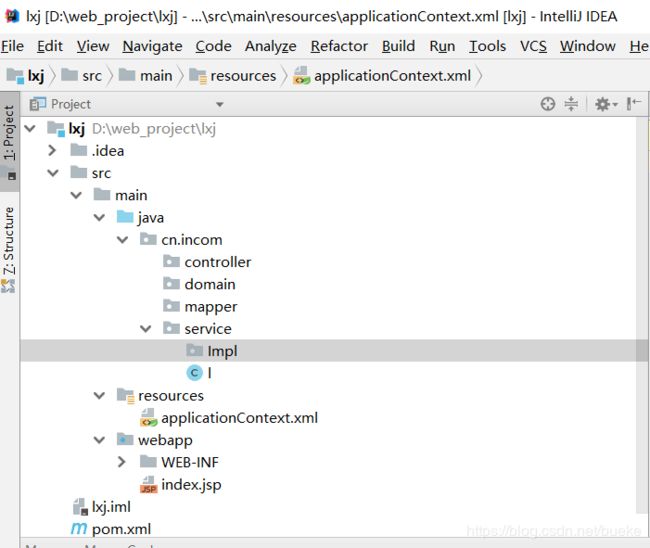Click the main breadcrumb in navigation bar
650x548 pixels.
pyautogui.click(x=145, y=75)
